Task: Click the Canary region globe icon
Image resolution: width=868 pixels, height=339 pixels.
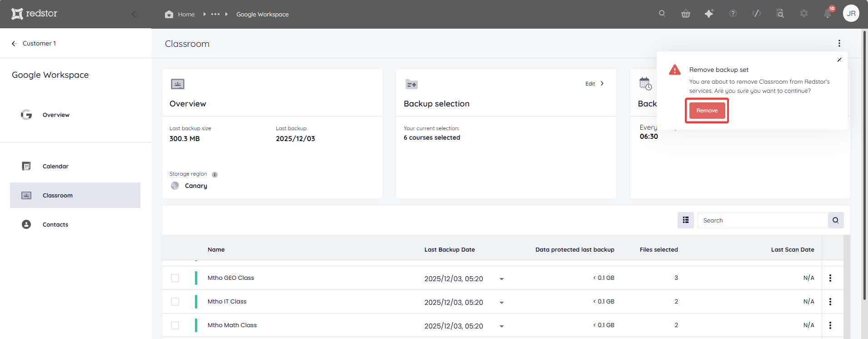Action: pyautogui.click(x=175, y=186)
